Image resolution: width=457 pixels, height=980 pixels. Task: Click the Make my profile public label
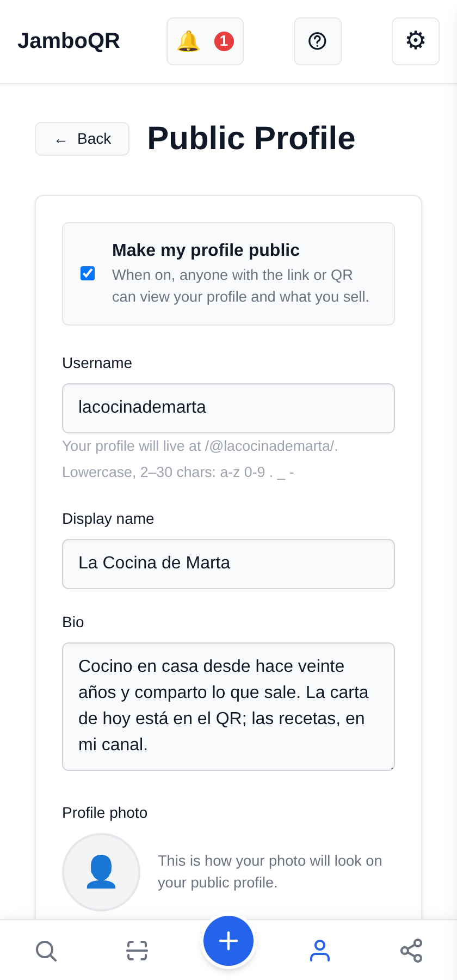[x=206, y=250]
